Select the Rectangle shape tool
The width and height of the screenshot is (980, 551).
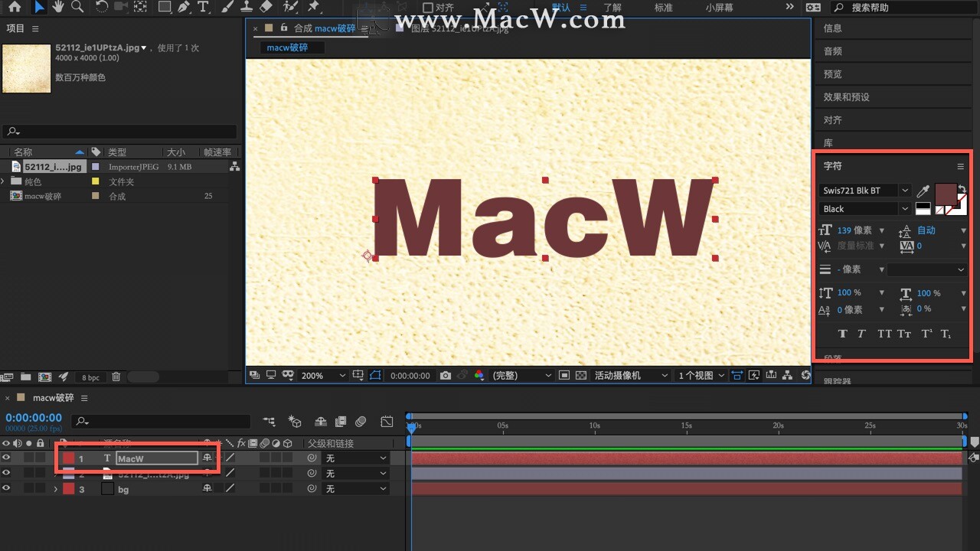(165, 7)
